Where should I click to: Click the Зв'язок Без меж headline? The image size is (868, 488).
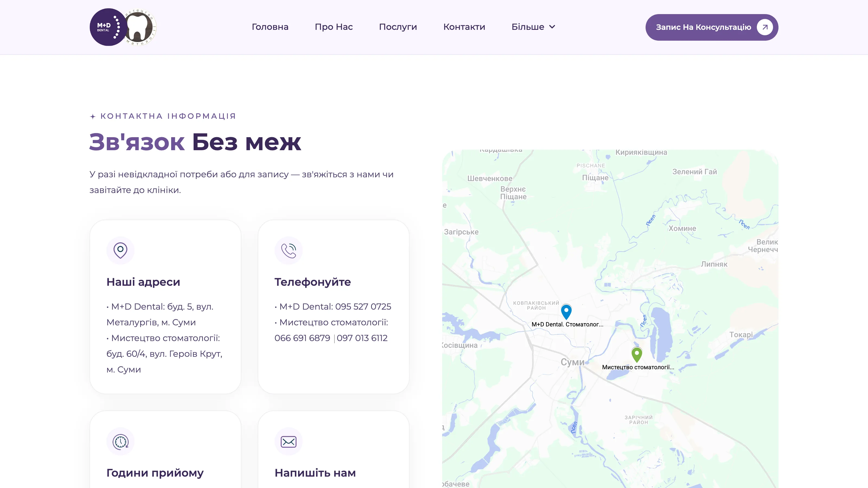(195, 142)
